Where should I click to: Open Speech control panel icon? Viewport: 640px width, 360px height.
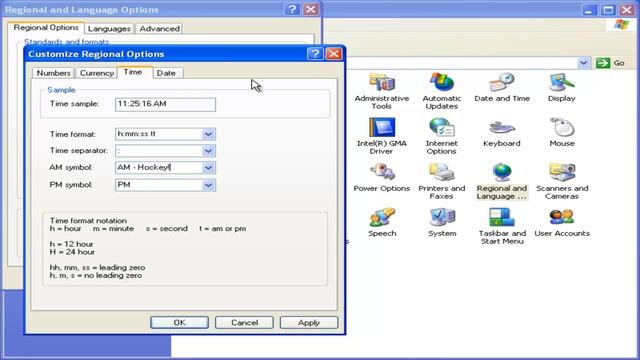tap(382, 217)
